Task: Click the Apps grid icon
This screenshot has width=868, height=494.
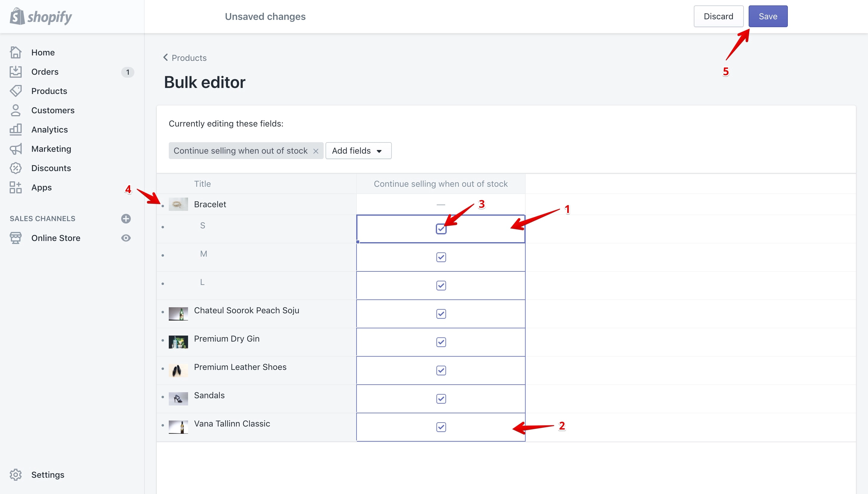Action: pos(16,187)
